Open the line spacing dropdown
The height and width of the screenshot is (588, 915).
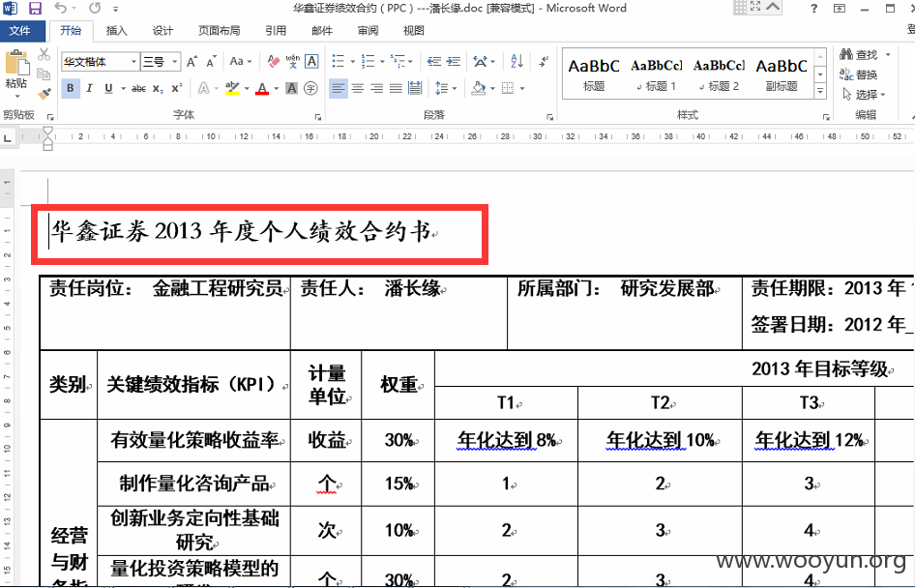click(445, 88)
